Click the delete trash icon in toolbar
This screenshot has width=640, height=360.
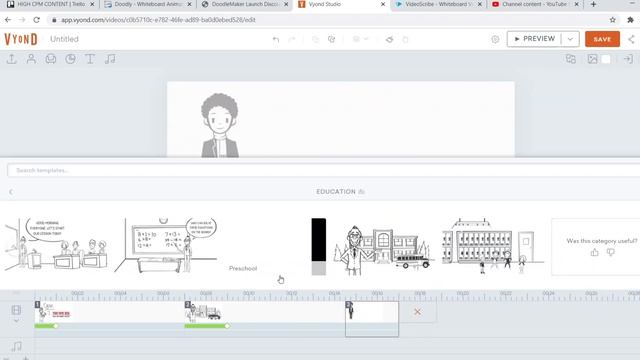(405, 40)
